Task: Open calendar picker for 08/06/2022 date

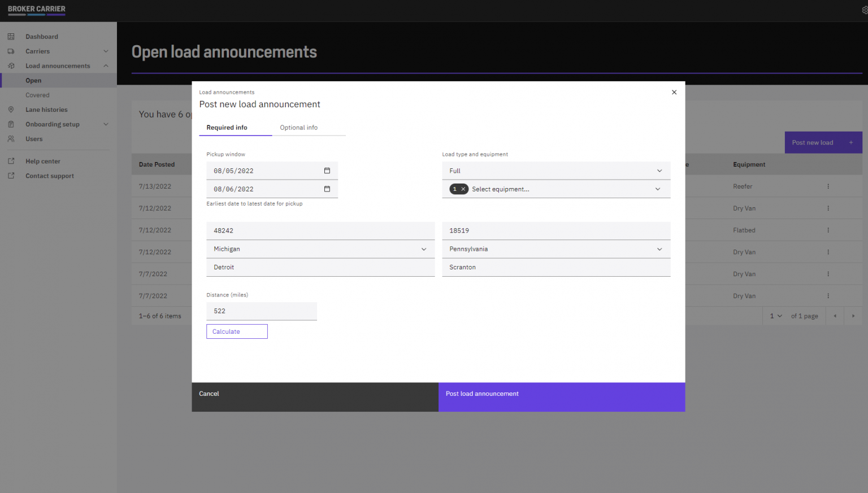Action: (x=327, y=189)
